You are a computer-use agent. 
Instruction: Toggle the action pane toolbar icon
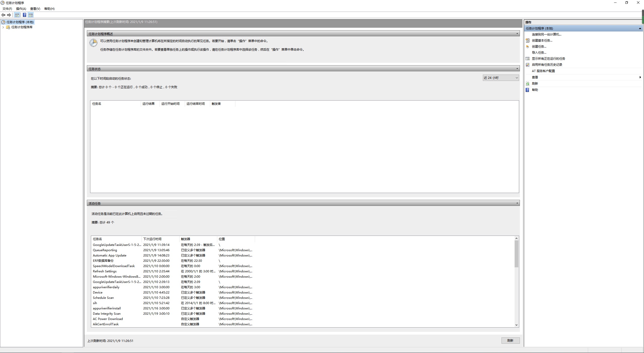31,15
